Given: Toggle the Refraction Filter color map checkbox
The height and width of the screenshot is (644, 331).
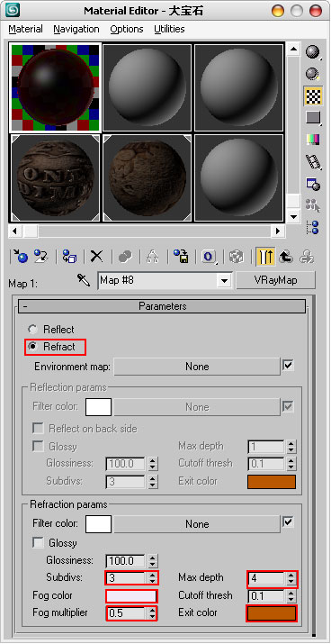Looking at the screenshot, I should coord(289,522).
